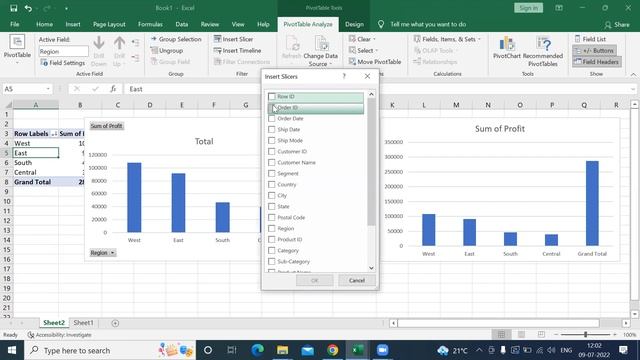Viewport: 640px width, 360px height.
Task: Click the Insert Slicers list scrollbar down arrow
Action: (x=371, y=268)
